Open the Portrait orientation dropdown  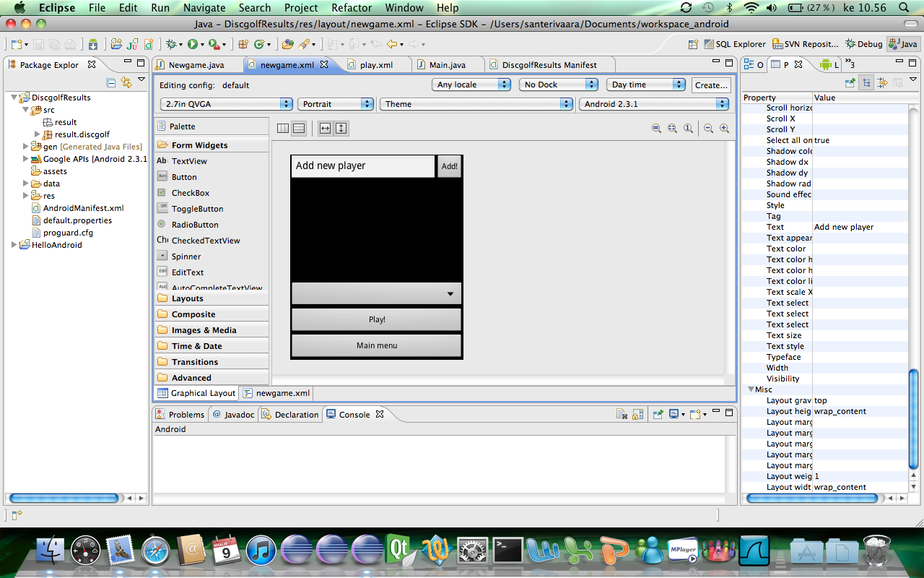[336, 104]
